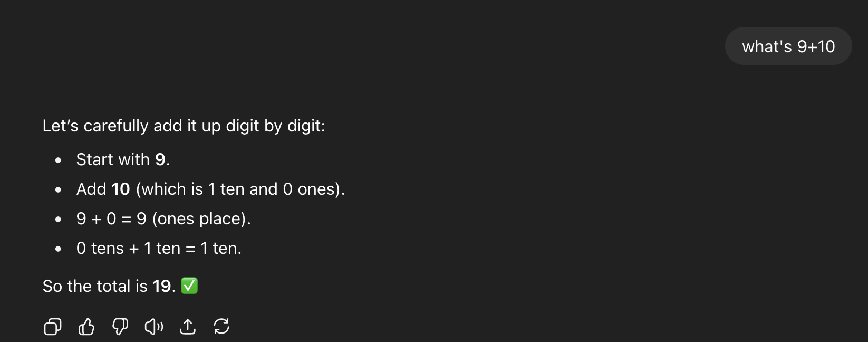Viewport: 868px width, 342px height.
Task: Click the bullet dot before "0 tens + 1 ten"
Action: (x=58, y=249)
